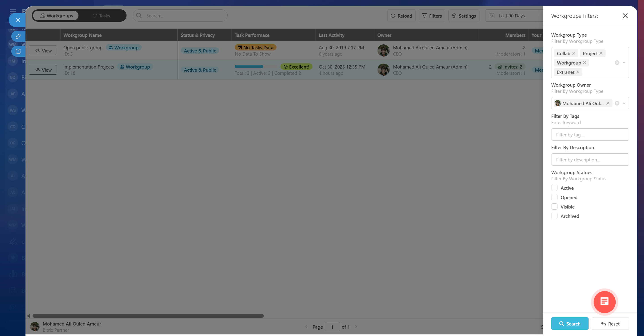Image resolution: width=644 pixels, height=336 pixels.
Task: Click the open-in-new-window icon button
Action: (x=18, y=51)
